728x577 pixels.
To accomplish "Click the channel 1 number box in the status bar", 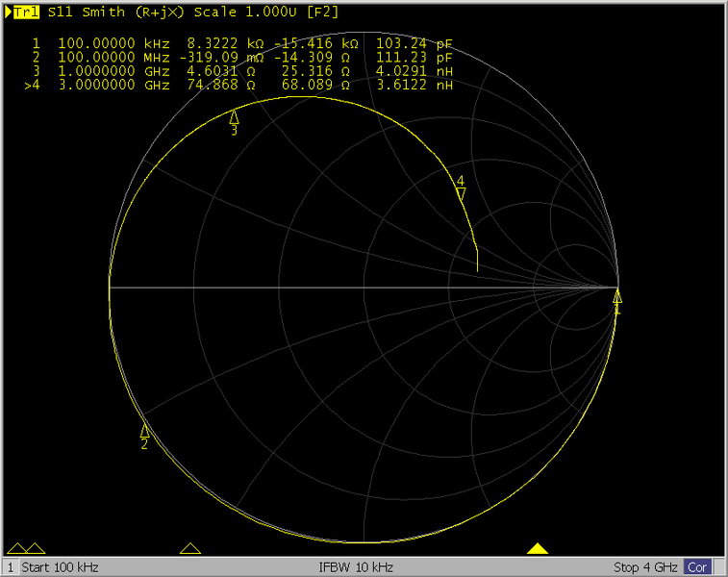I will point(11,567).
